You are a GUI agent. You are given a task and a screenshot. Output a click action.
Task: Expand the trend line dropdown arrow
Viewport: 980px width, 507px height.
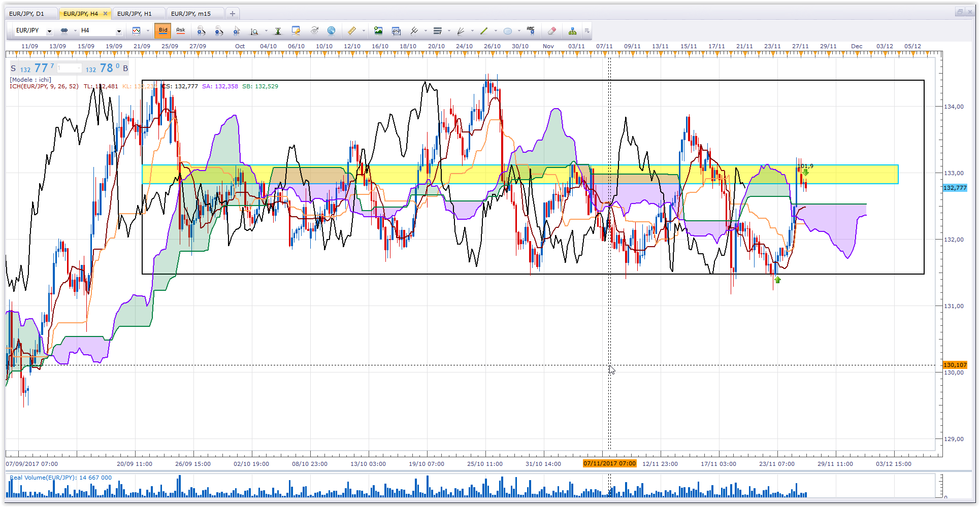(496, 31)
